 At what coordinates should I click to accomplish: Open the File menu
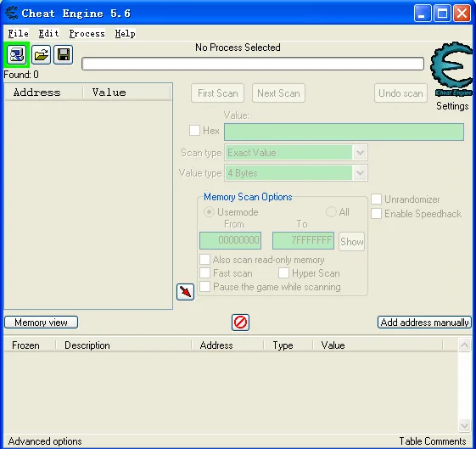18,33
